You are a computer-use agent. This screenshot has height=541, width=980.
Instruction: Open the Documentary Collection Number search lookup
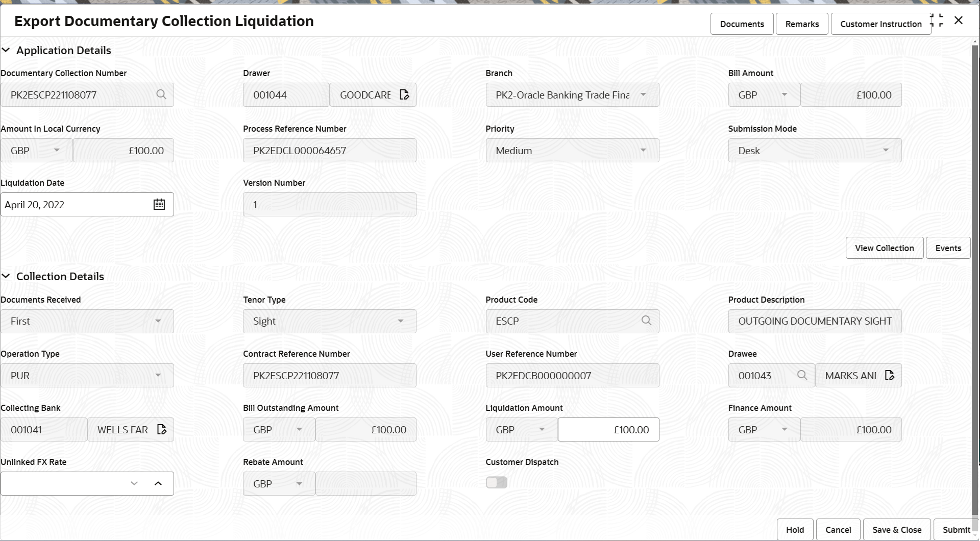point(161,94)
